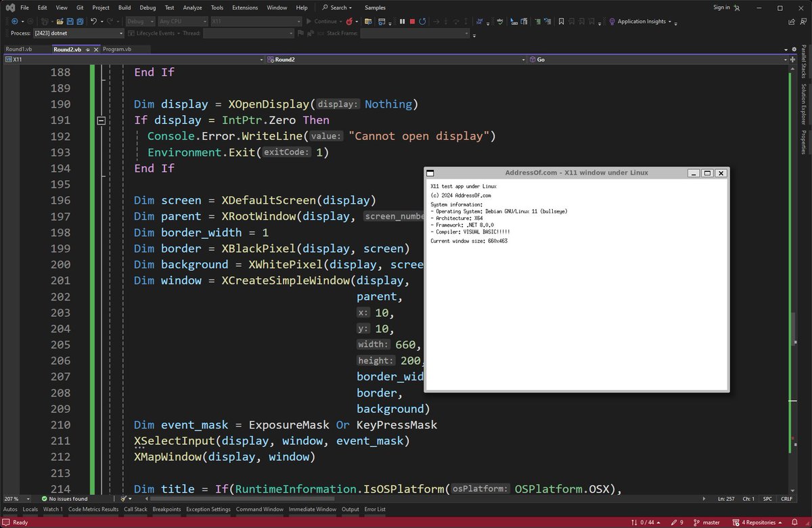
Task: Click the split editor icon above scrollbar
Action: [x=792, y=60]
